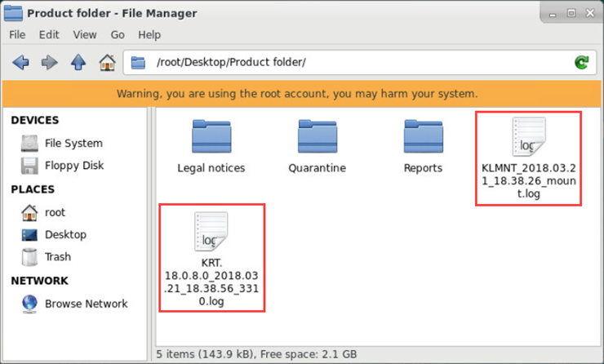This screenshot has width=604, height=364.
Task: Open the File menu
Action: coord(17,34)
